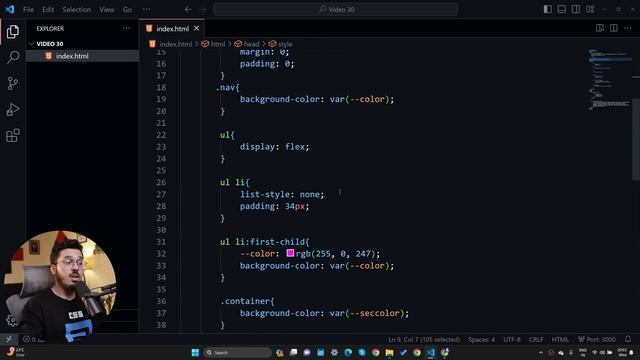Viewport: 640px width, 360px height.
Task: Open the Explorer view in activity bar
Action: 13,31
